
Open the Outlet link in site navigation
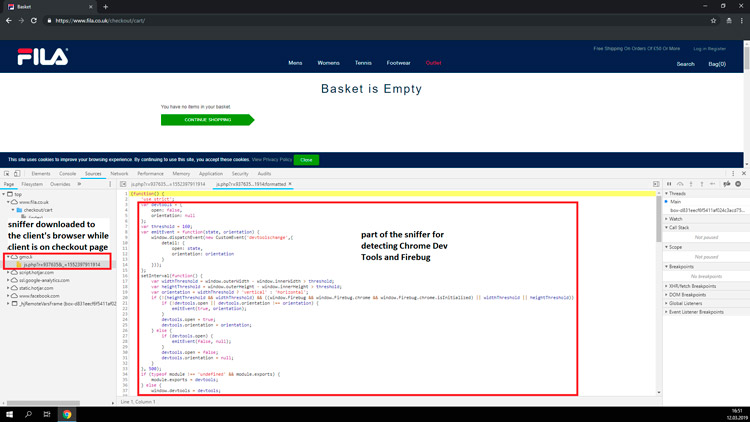click(x=433, y=63)
